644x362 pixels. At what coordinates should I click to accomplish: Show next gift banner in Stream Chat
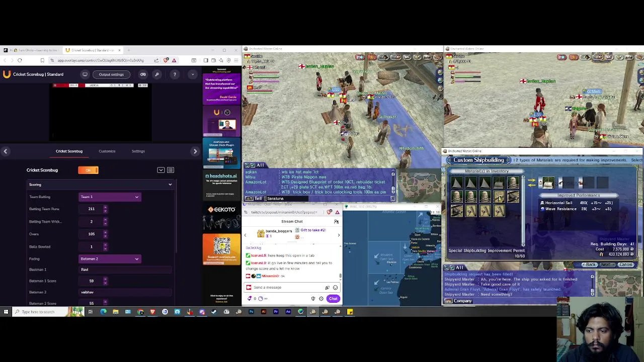(339, 235)
